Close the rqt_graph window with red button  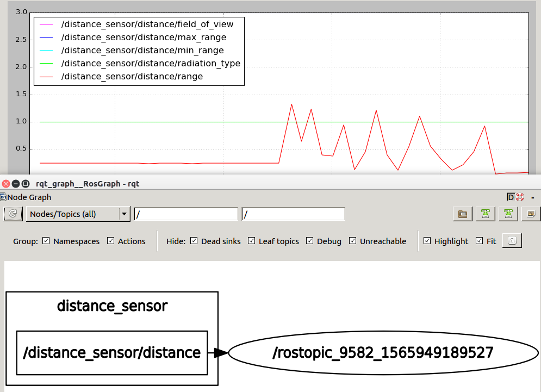tap(6, 184)
